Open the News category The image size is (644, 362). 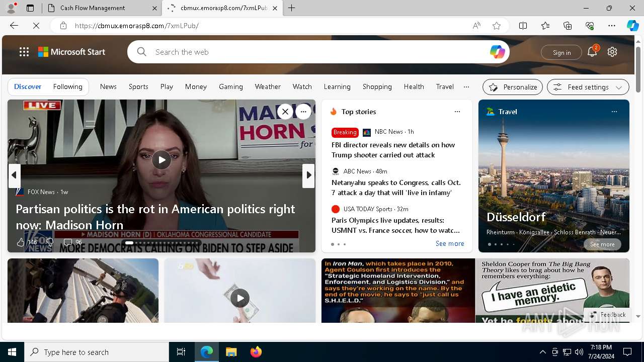108,86
